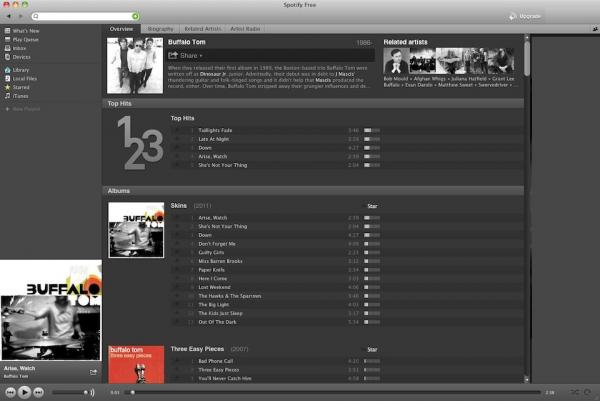Go forward with the navigation arrow
The image size is (600, 401).
[x=21, y=16]
